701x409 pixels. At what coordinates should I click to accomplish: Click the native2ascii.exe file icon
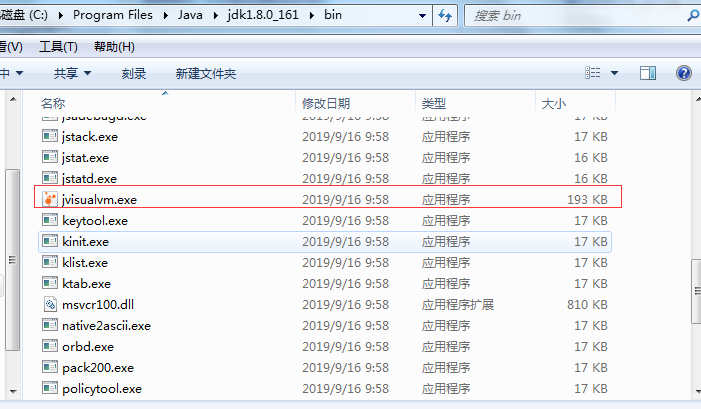[x=50, y=325]
